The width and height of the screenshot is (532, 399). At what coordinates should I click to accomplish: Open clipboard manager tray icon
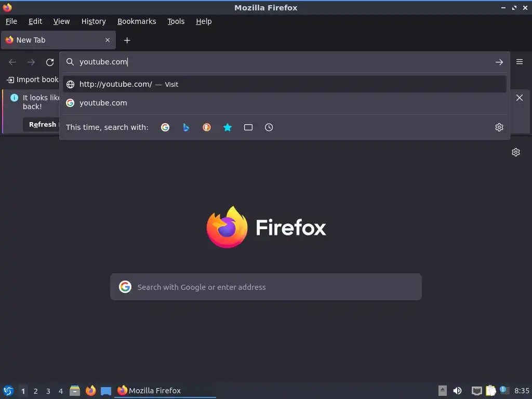coord(490,391)
